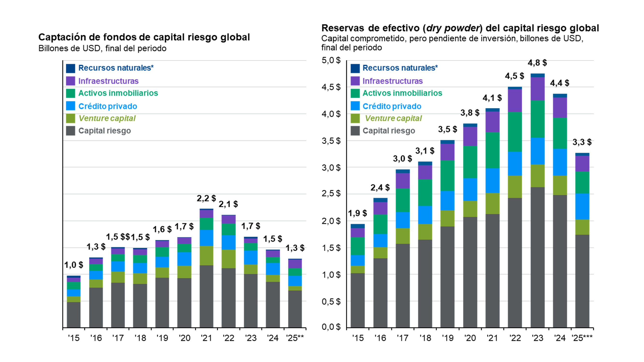The width and height of the screenshot is (644, 362).
Task: Click the 5,0 $ y-axis label
Action: 331,61
